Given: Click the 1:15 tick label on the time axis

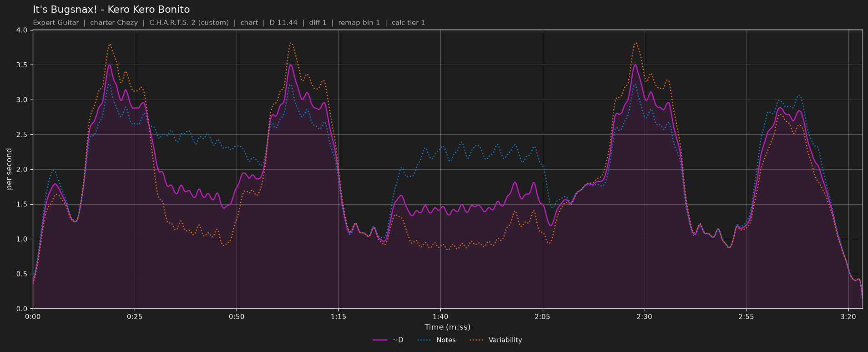Looking at the screenshot, I should coord(338,317).
